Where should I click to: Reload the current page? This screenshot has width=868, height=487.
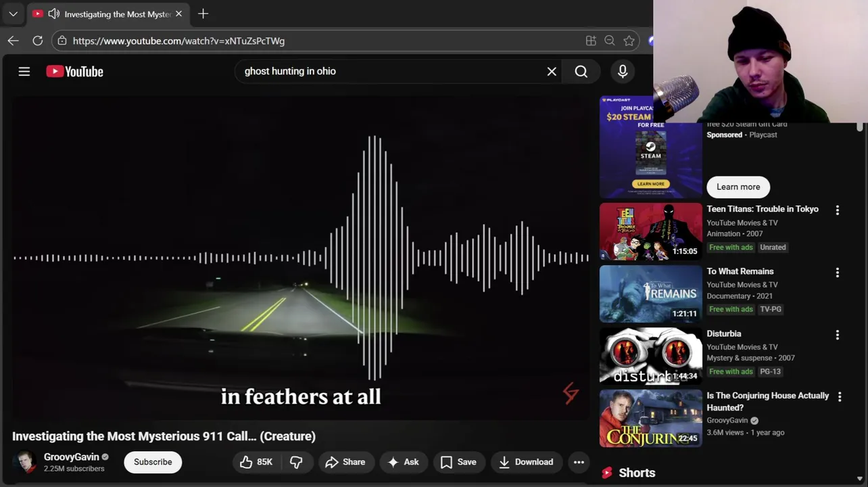pyautogui.click(x=38, y=41)
